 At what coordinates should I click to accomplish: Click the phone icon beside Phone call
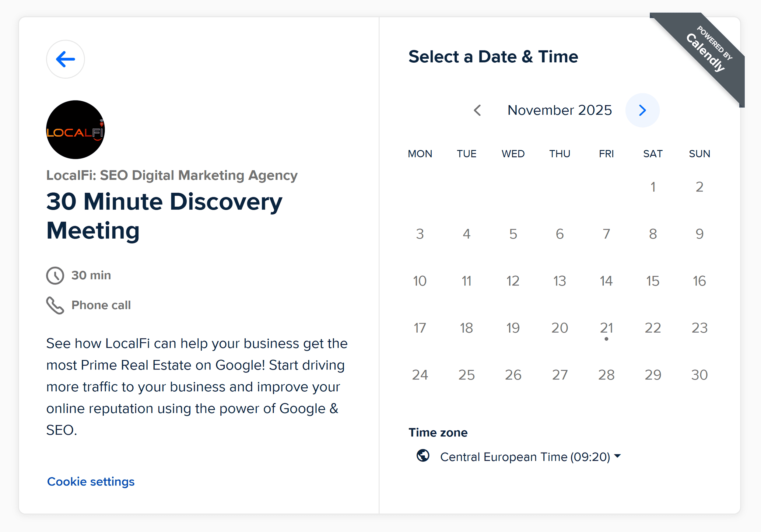pyautogui.click(x=55, y=305)
